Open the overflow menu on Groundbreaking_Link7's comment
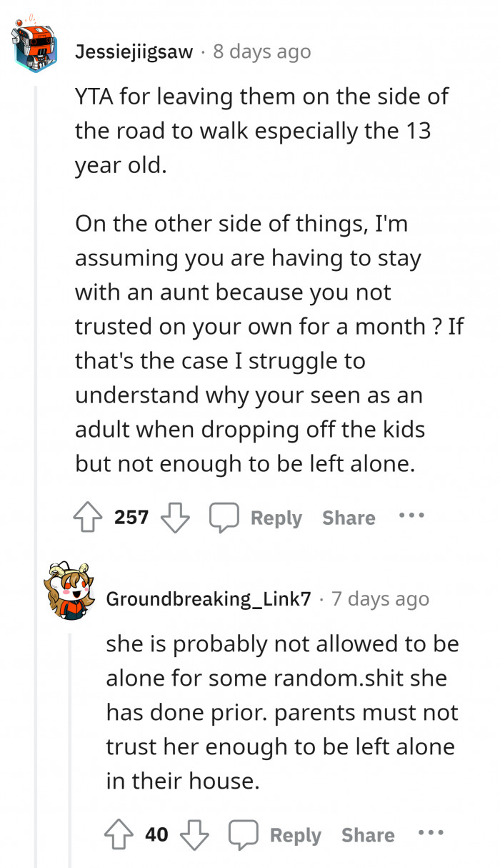Viewport: 500px width, 868px height. pyautogui.click(x=431, y=832)
